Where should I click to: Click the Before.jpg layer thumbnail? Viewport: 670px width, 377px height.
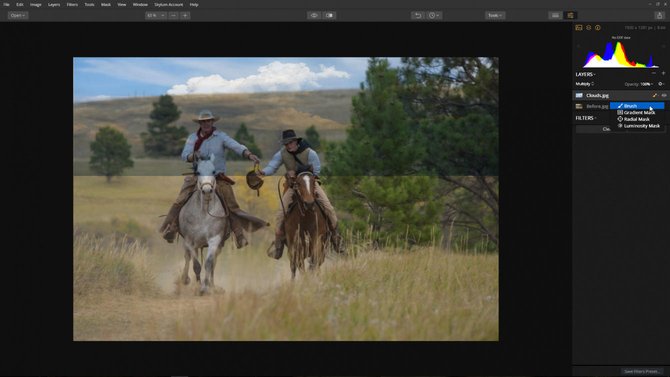pos(579,106)
